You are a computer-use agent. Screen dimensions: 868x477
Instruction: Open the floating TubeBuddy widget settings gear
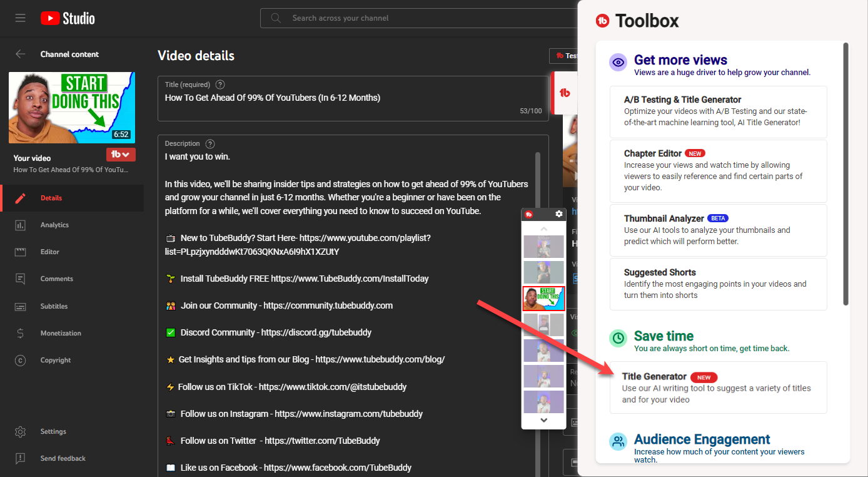tap(559, 215)
